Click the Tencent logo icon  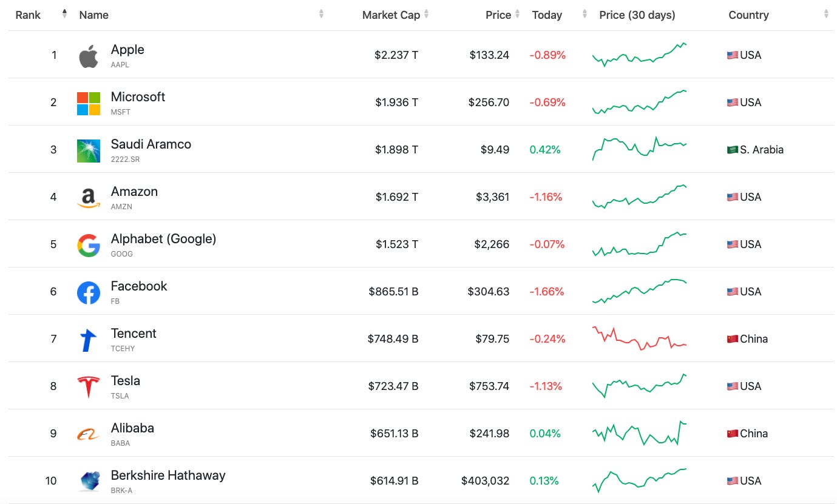(89, 340)
